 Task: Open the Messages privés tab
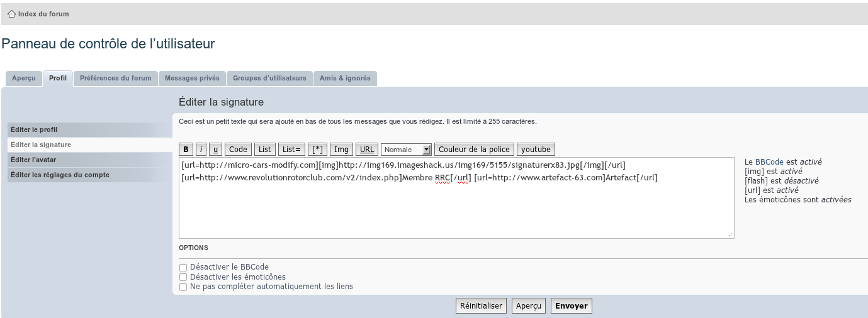coord(192,79)
